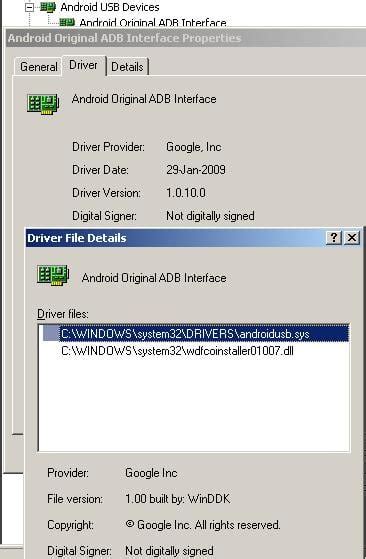The width and height of the screenshot is (366, 559).
Task: Click the 'Driver files:' label
Action: (63, 314)
